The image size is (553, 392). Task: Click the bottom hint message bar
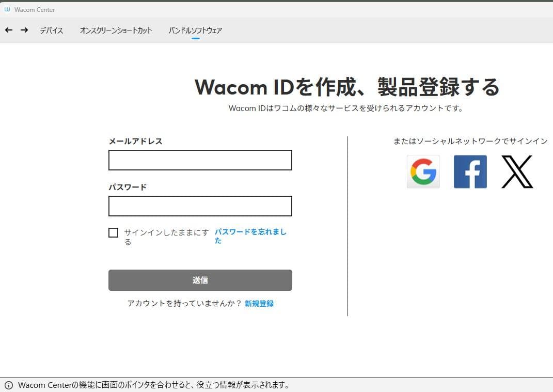(276, 385)
